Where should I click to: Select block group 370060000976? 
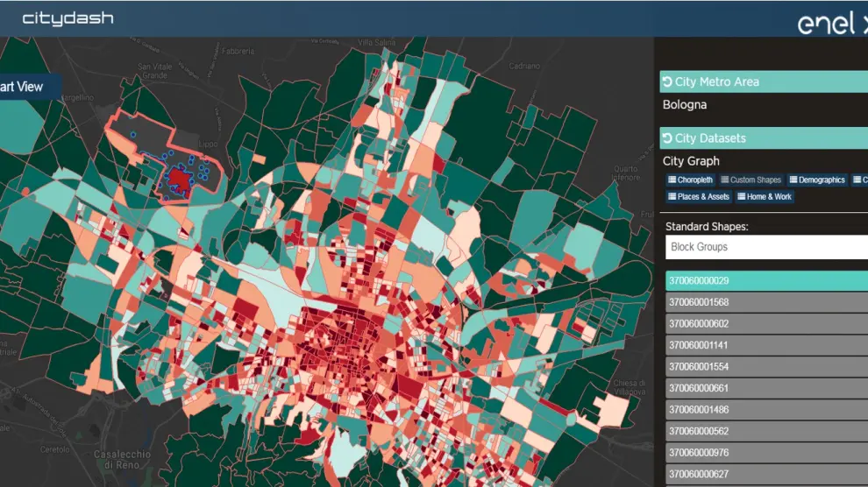[765, 453]
